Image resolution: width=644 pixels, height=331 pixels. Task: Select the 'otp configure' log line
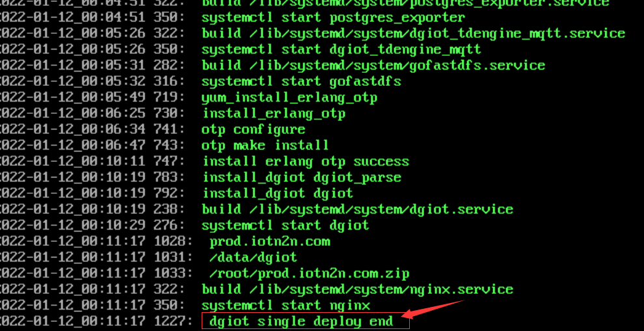pyautogui.click(x=254, y=129)
